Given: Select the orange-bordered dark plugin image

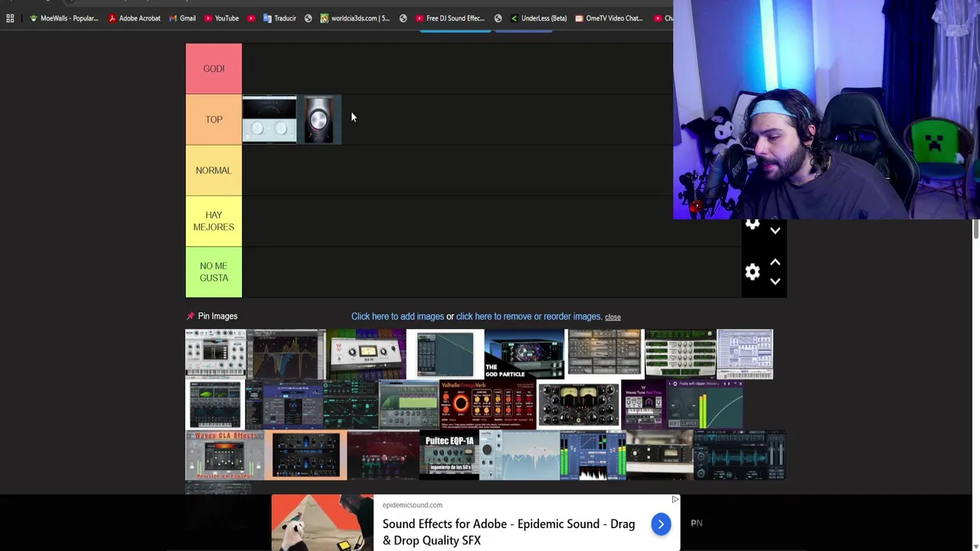Looking at the screenshot, I should pyautogui.click(x=305, y=455).
